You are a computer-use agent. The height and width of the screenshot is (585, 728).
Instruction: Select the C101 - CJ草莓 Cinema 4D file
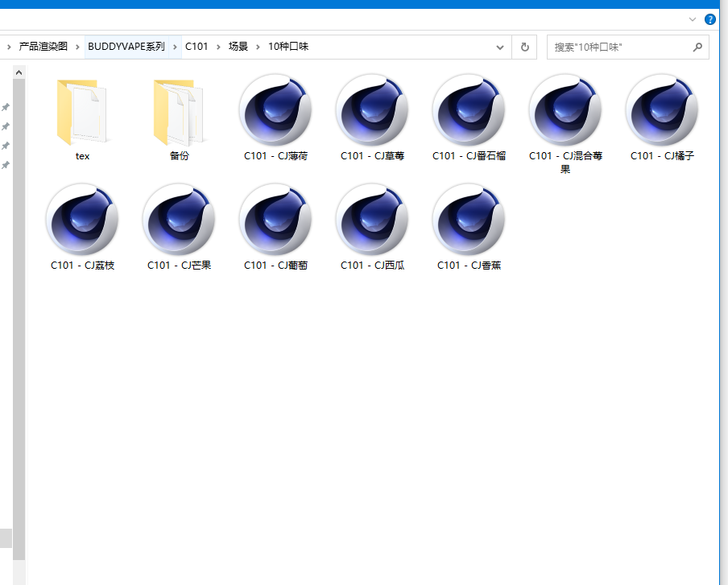[372, 110]
